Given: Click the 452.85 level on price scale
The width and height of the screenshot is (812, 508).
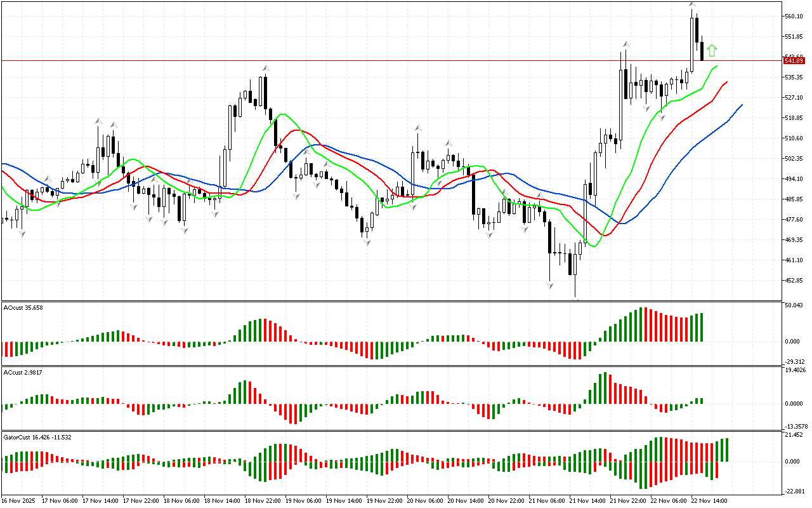Looking at the screenshot, I should tap(794, 281).
